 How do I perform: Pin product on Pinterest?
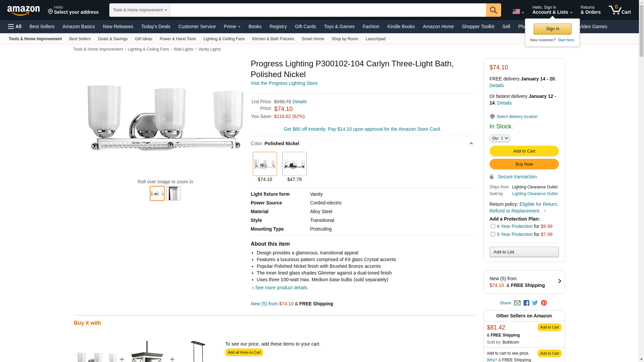coord(544,303)
